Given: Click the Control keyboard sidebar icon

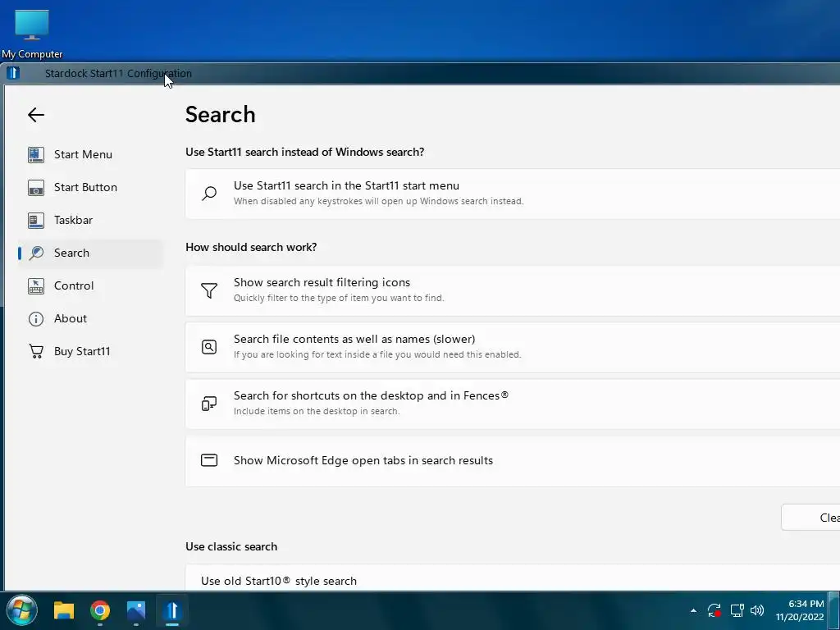Looking at the screenshot, I should coord(36,286).
